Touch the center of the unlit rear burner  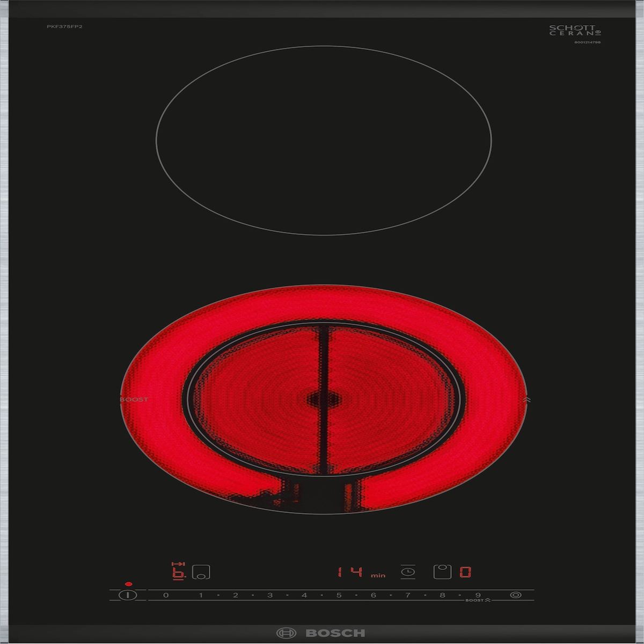point(324,140)
